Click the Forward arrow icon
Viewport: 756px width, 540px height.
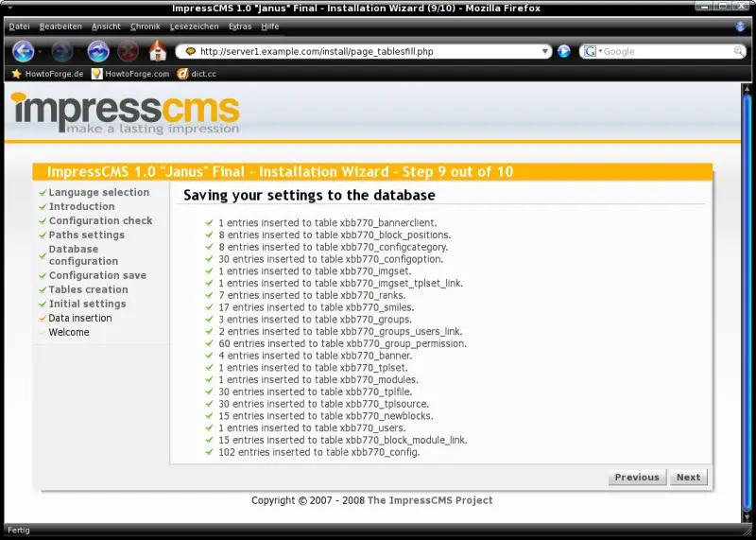(x=61, y=52)
